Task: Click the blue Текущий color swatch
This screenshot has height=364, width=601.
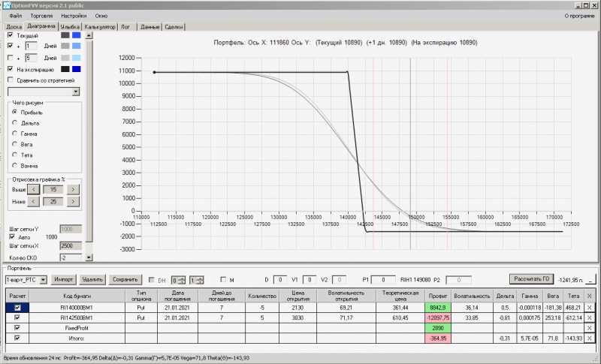Action: 77,35
